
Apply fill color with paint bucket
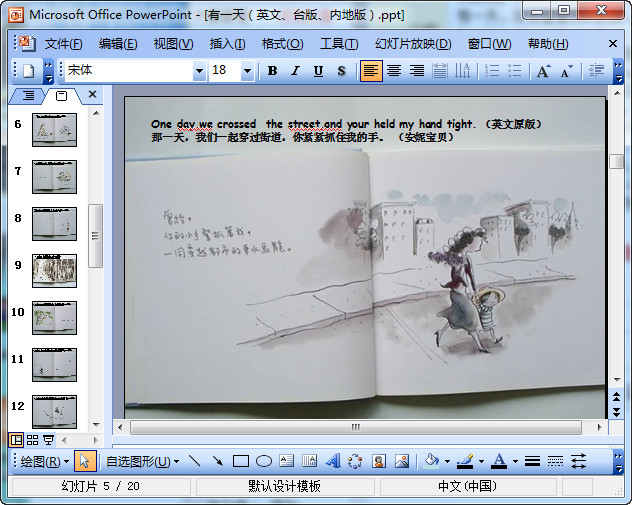pos(431,461)
